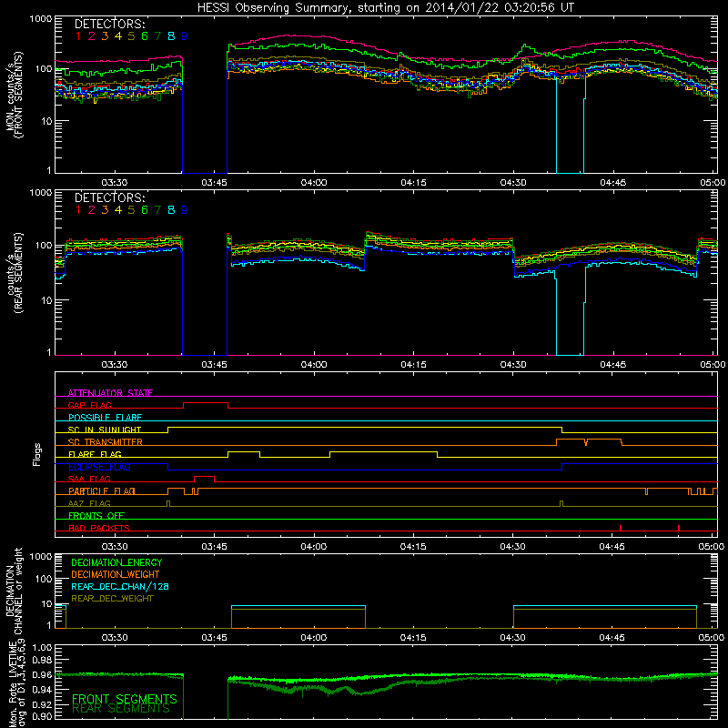Click the green FRONTS_OFF label
Image resolution: width=728 pixels, height=728 pixels.
[96, 516]
